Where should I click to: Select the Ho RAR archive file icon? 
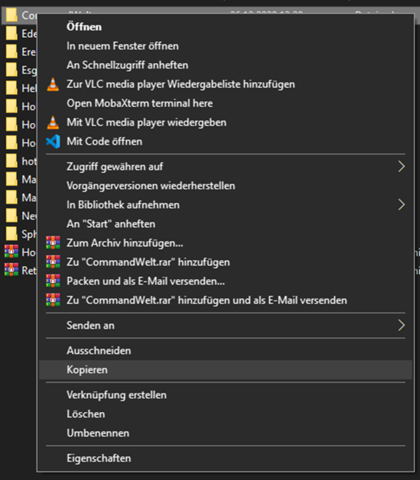pyautogui.click(x=11, y=252)
